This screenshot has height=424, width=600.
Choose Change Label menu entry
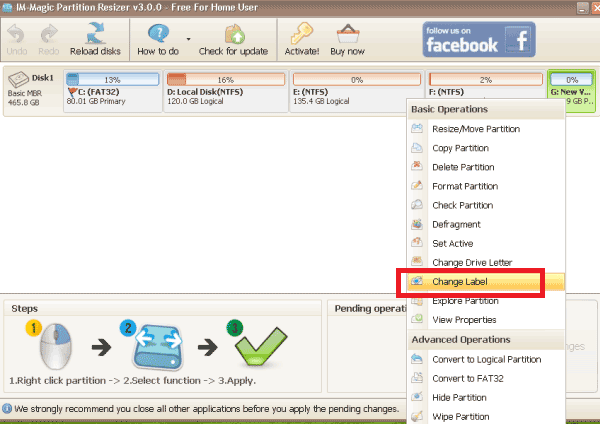tap(486, 282)
